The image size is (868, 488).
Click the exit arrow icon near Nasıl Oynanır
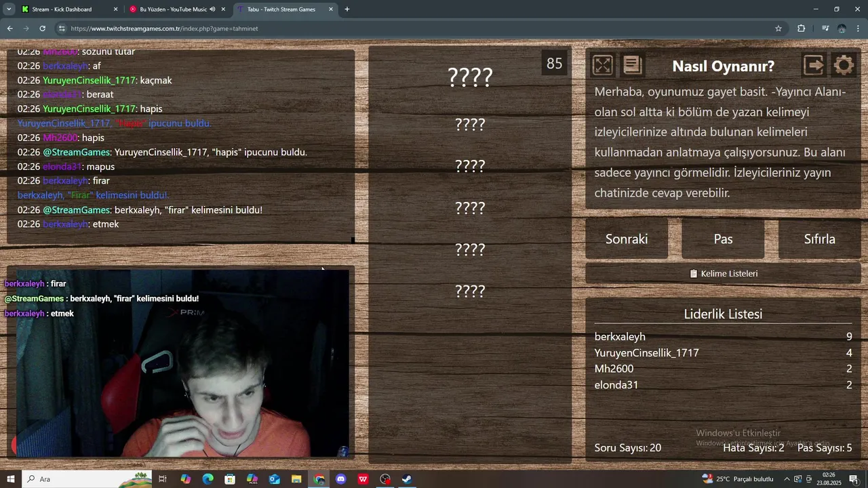814,65
